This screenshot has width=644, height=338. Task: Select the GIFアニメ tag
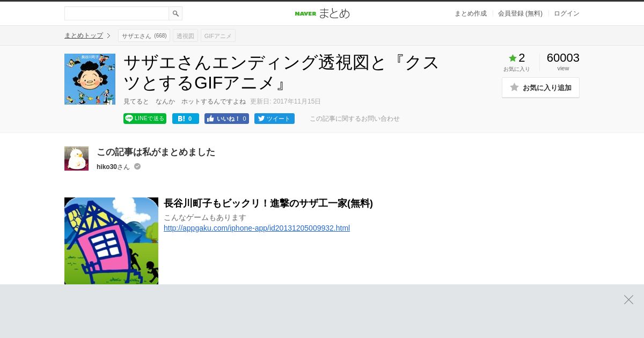click(x=218, y=36)
